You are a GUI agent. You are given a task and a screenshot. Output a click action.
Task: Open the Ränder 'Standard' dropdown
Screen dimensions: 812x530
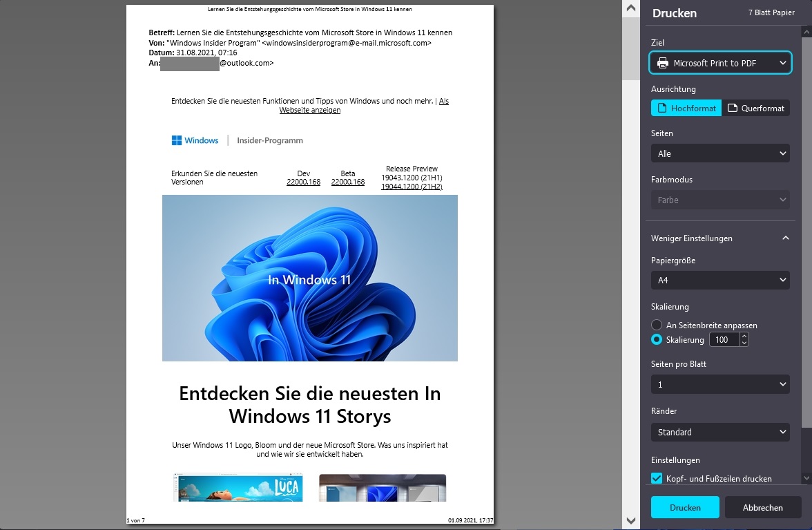tap(720, 433)
